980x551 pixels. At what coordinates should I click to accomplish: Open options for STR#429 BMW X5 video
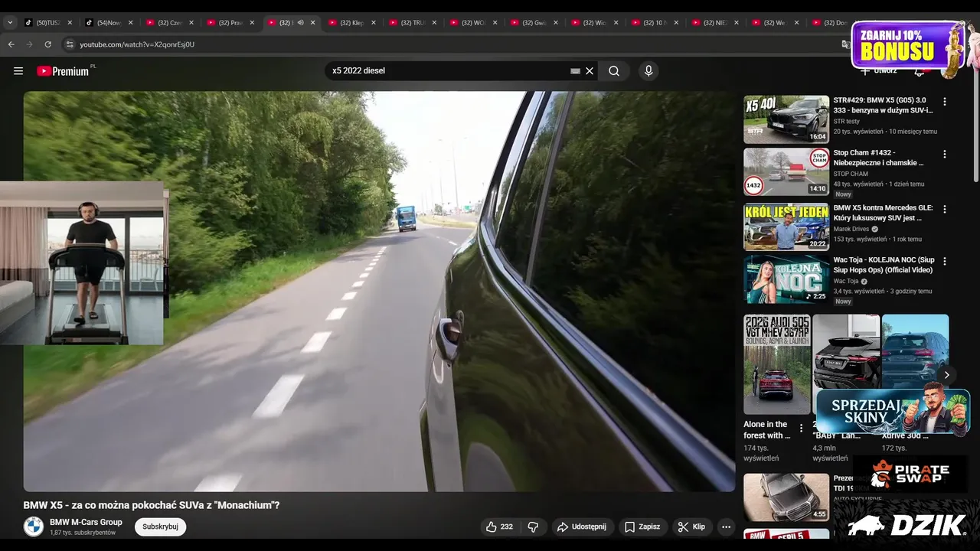click(945, 101)
